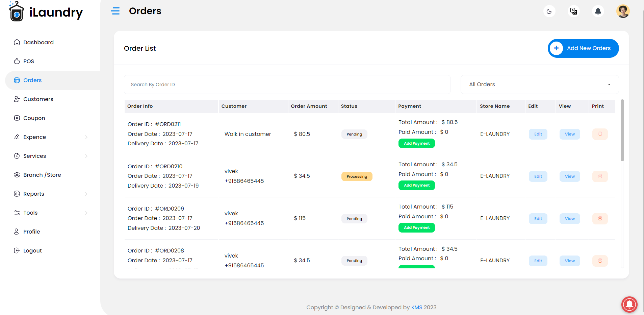The image size is (644, 315).
Task: View order #ORD0211
Action: 570,134
